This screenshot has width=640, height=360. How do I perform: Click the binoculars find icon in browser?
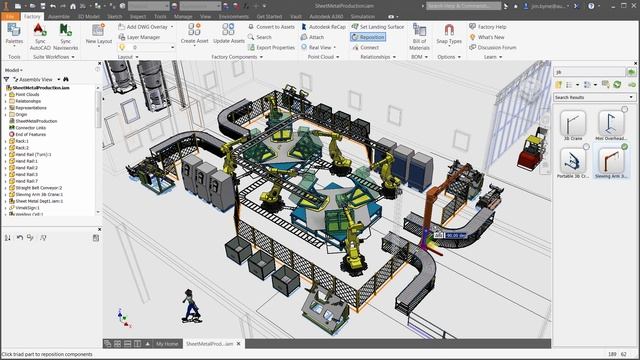(66, 79)
